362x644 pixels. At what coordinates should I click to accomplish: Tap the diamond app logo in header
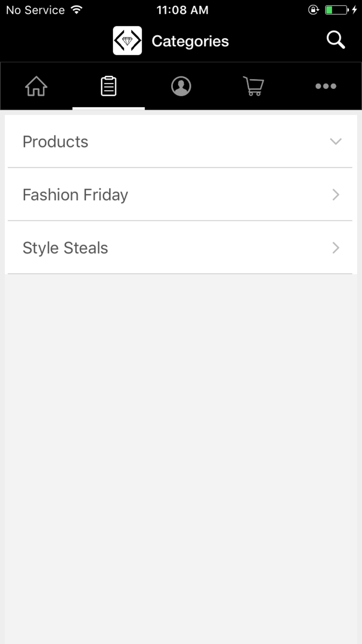pyautogui.click(x=127, y=41)
